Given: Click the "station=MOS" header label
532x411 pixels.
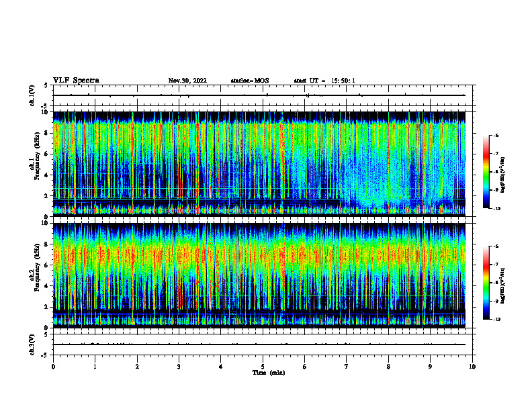Looking at the screenshot, I should pos(250,81).
